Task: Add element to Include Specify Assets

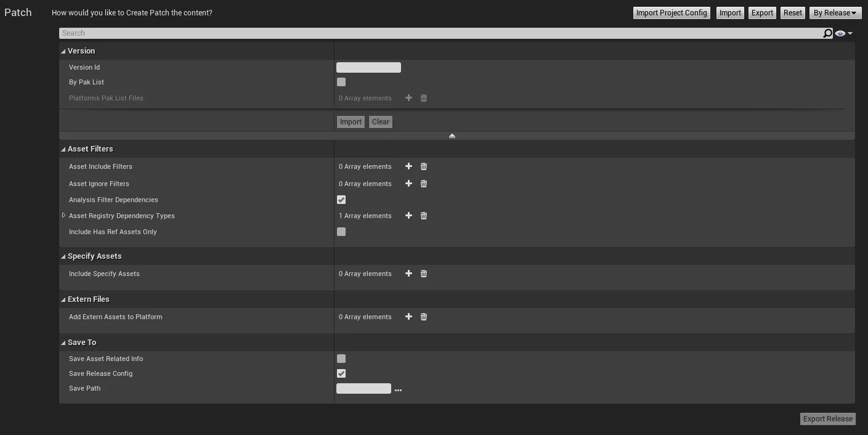Action: click(x=408, y=274)
